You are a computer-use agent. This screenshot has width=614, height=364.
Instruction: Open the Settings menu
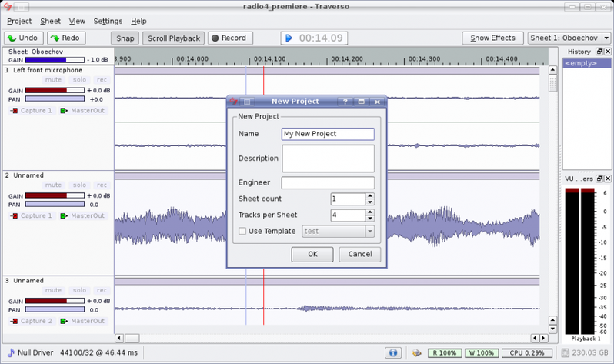point(108,21)
